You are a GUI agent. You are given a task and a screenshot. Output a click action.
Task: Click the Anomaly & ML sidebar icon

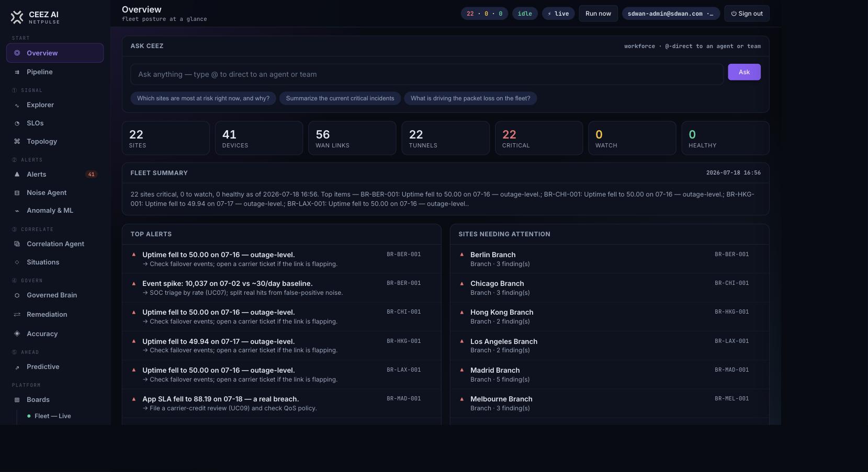coord(17,211)
